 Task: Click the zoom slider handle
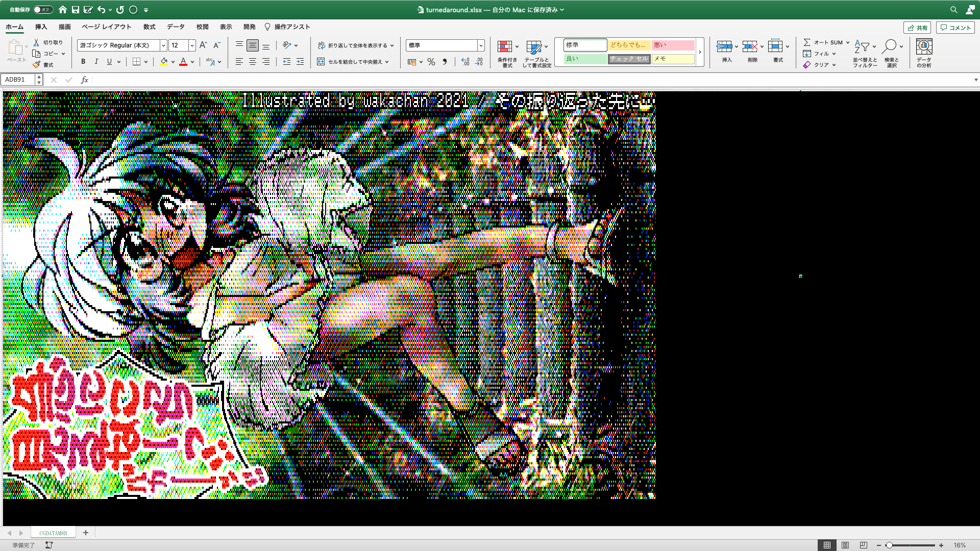click(889, 545)
